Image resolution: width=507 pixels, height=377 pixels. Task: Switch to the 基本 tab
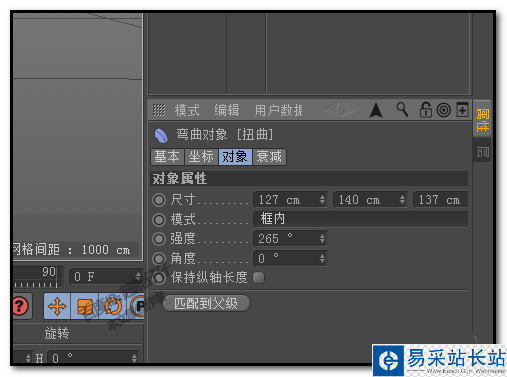click(167, 157)
